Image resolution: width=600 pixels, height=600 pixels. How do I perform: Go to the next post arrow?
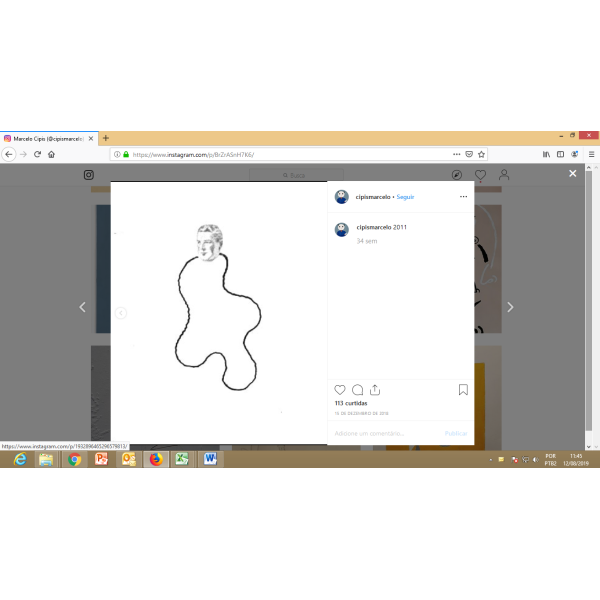coord(510,307)
